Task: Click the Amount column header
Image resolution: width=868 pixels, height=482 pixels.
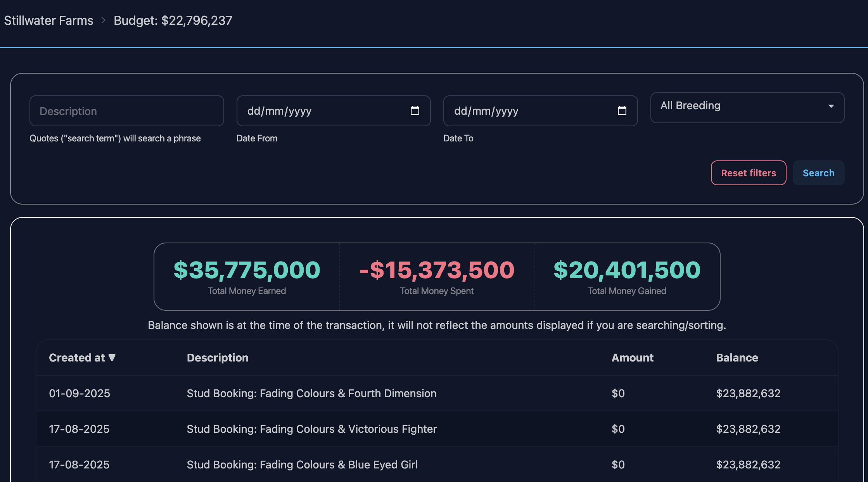Action: click(632, 357)
